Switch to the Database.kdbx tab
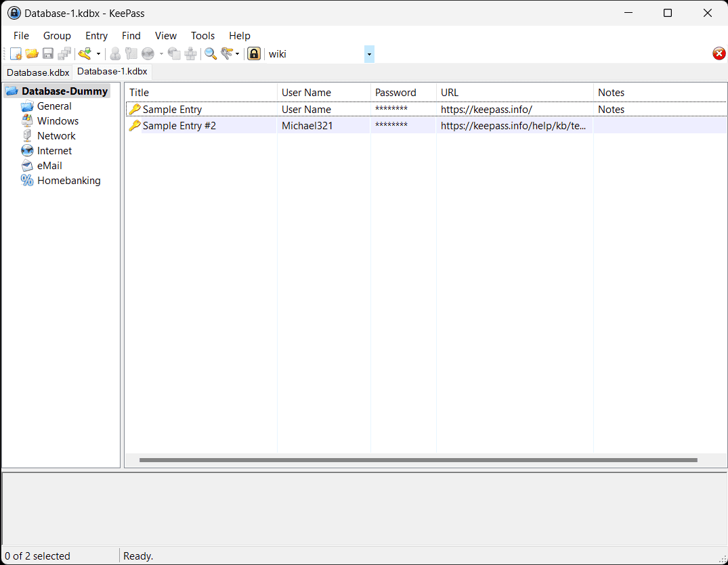The width and height of the screenshot is (728, 565). point(38,72)
